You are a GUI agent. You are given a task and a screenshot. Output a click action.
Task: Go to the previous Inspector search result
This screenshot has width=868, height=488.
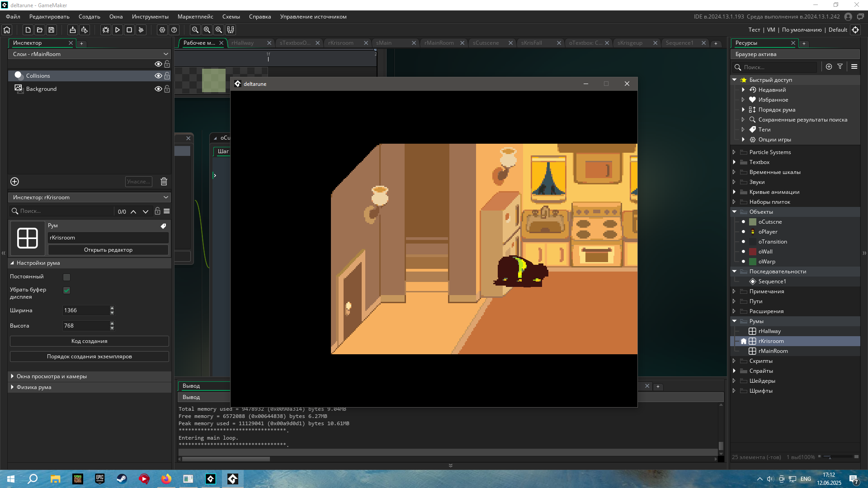(133, 211)
